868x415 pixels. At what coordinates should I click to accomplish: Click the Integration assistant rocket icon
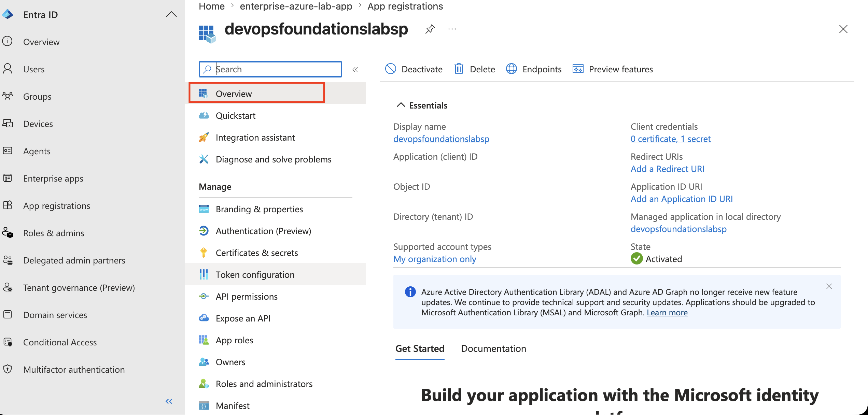(204, 137)
